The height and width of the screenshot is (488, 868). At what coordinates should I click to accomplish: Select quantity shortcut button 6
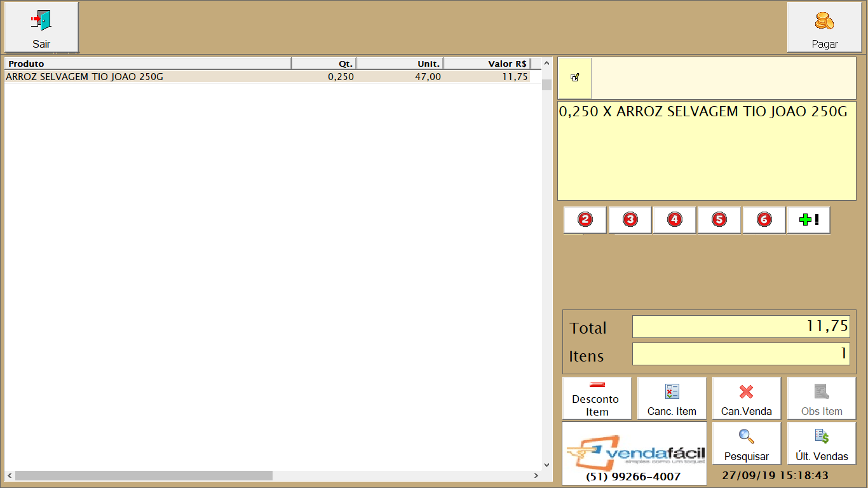(764, 220)
